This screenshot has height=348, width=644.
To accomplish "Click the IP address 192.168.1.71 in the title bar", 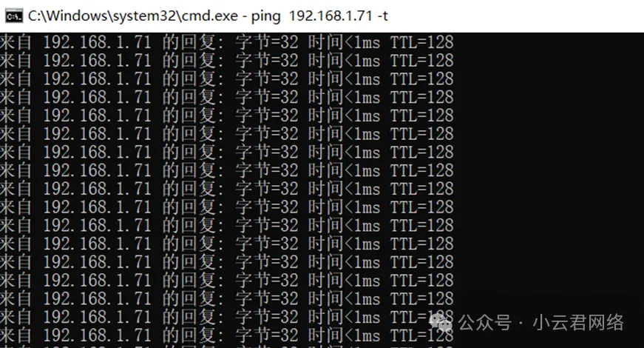I will [331, 16].
